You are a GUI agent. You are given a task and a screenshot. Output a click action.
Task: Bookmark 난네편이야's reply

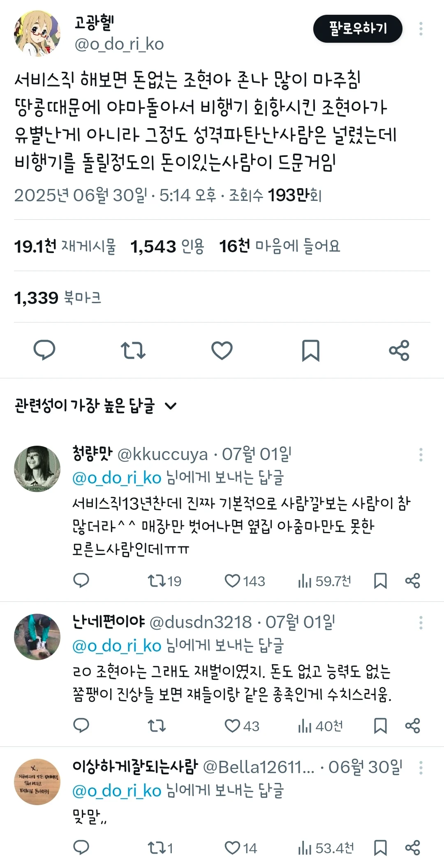(380, 726)
